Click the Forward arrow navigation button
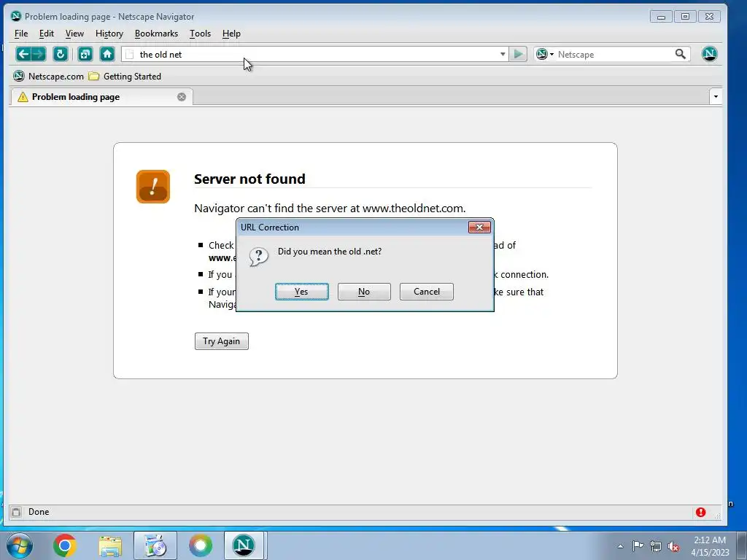Image resolution: width=747 pixels, height=560 pixels. (x=39, y=54)
